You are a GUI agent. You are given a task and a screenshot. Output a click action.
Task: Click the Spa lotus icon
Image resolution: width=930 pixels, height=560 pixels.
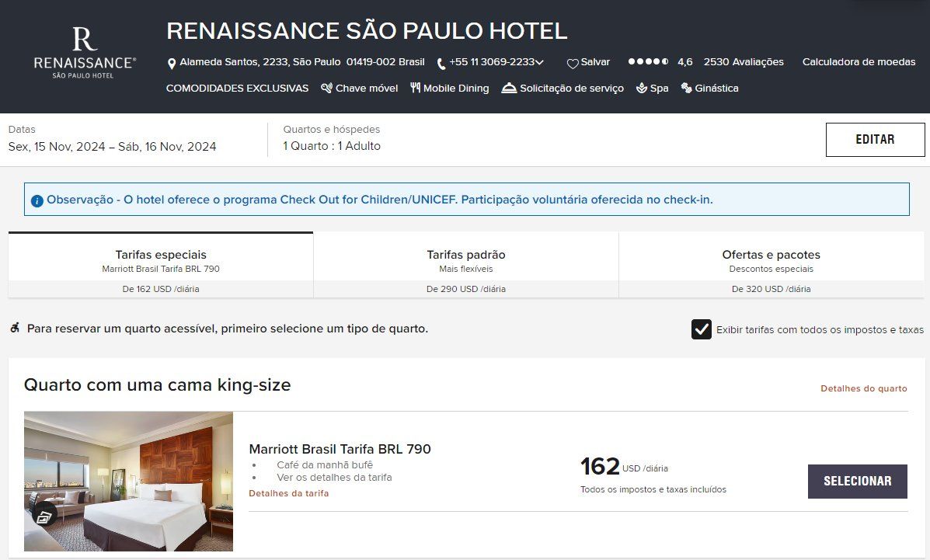point(642,89)
